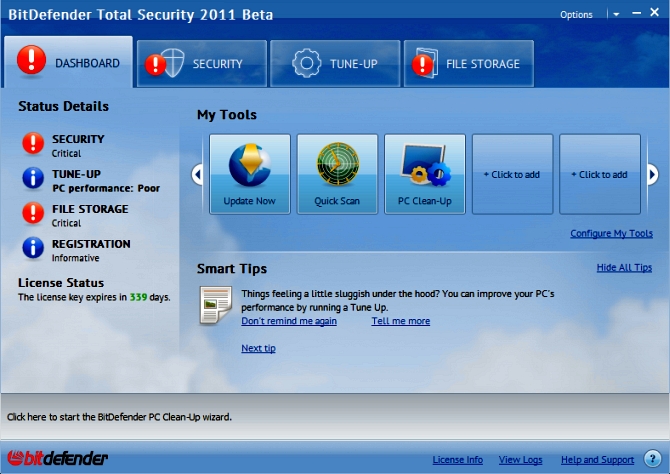This screenshot has height=474, width=670.
Task: Open Configure My Tools link
Action: pos(611,233)
